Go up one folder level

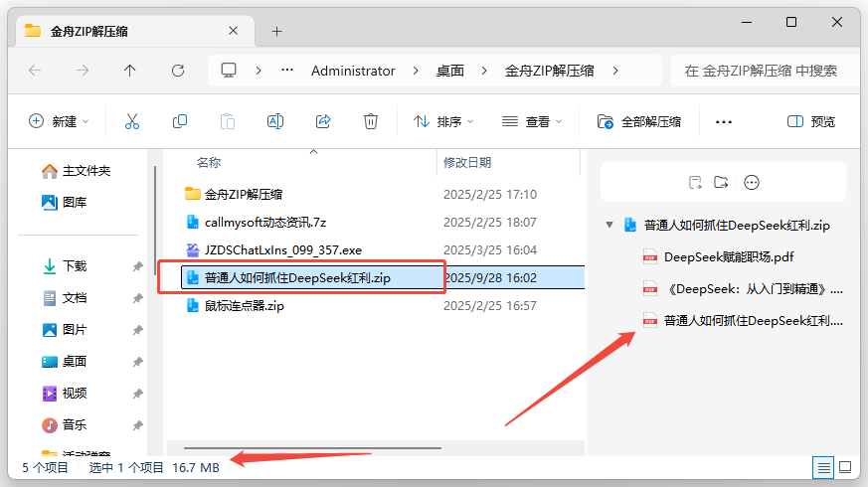click(x=129, y=71)
